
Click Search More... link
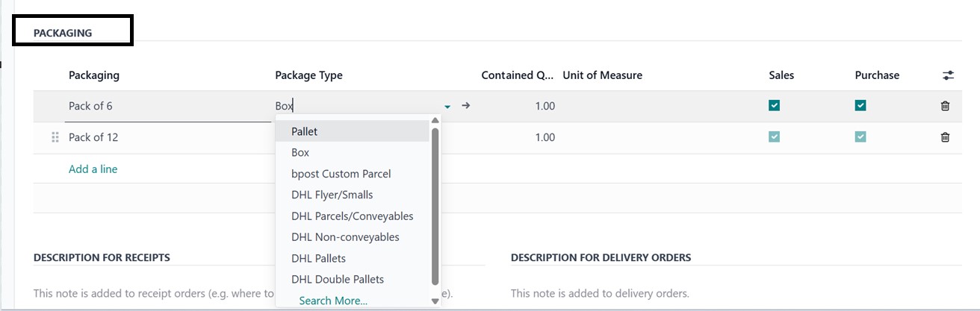[333, 301]
